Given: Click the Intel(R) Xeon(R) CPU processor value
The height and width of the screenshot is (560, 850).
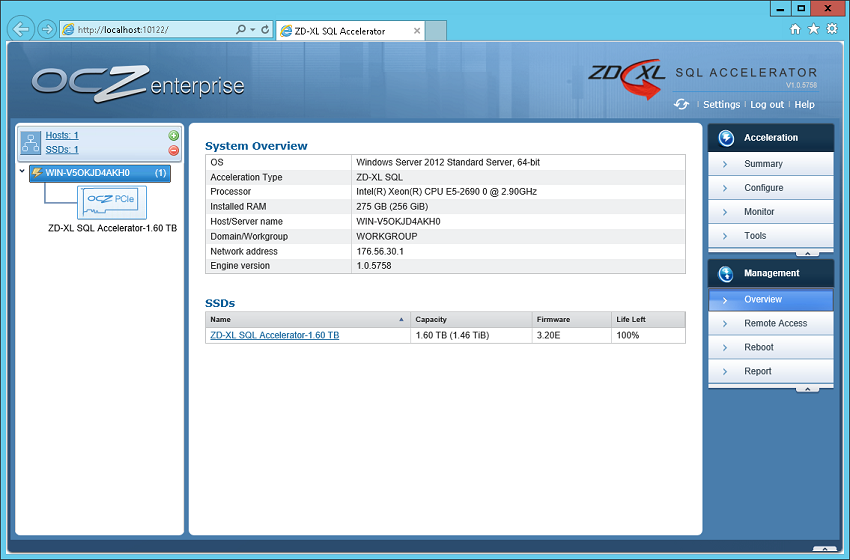Looking at the screenshot, I should coord(446,191).
